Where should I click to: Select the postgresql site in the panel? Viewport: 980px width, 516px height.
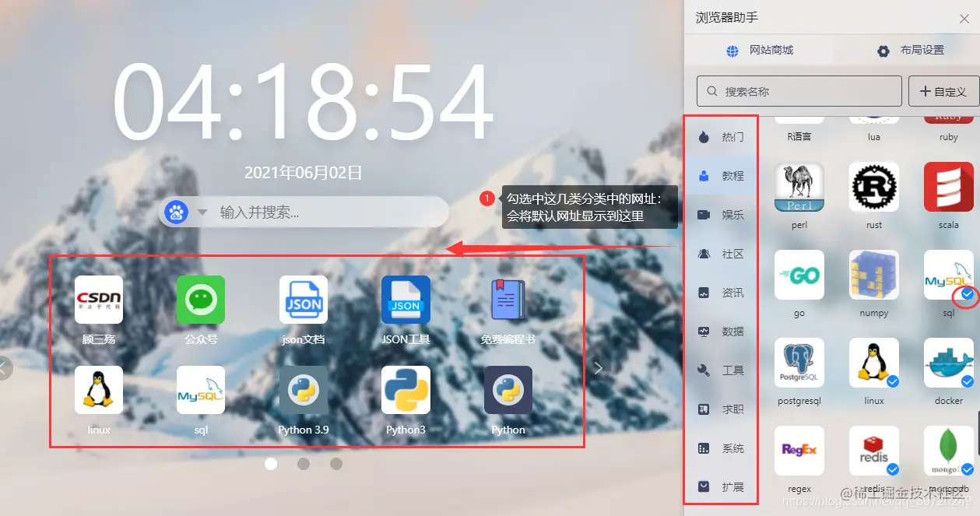pyautogui.click(x=799, y=363)
